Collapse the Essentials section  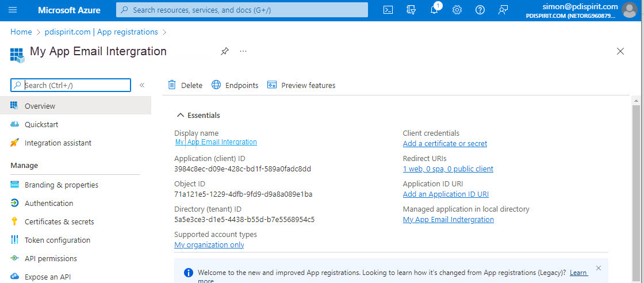(181, 115)
